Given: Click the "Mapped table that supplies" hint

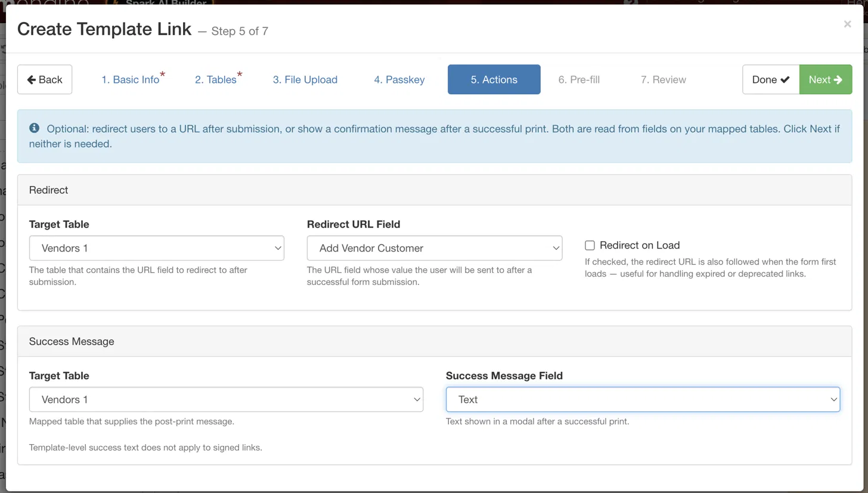Looking at the screenshot, I should click(x=132, y=421).
